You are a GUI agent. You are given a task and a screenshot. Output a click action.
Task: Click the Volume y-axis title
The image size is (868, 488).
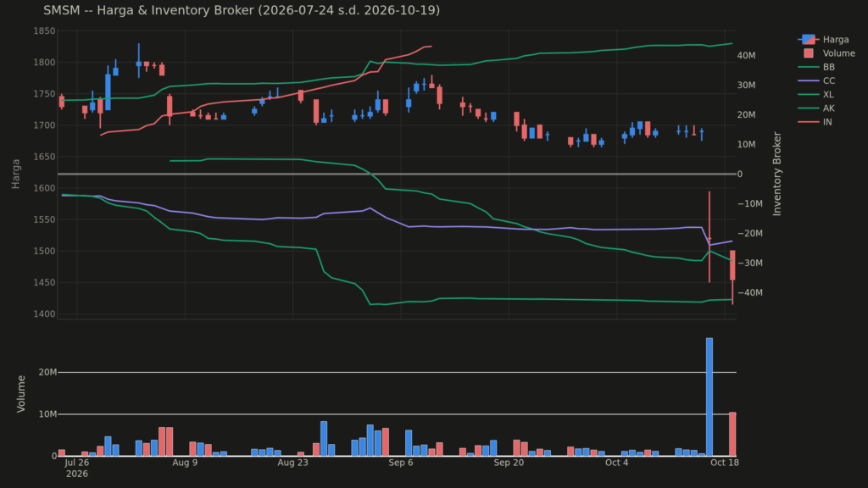click(21, 393)
